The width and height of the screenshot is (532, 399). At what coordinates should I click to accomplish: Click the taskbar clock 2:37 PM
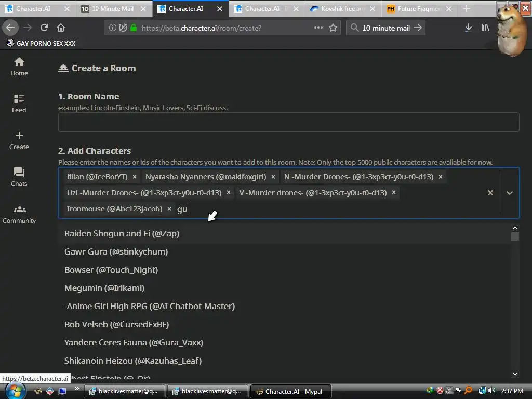coord(512,391)
